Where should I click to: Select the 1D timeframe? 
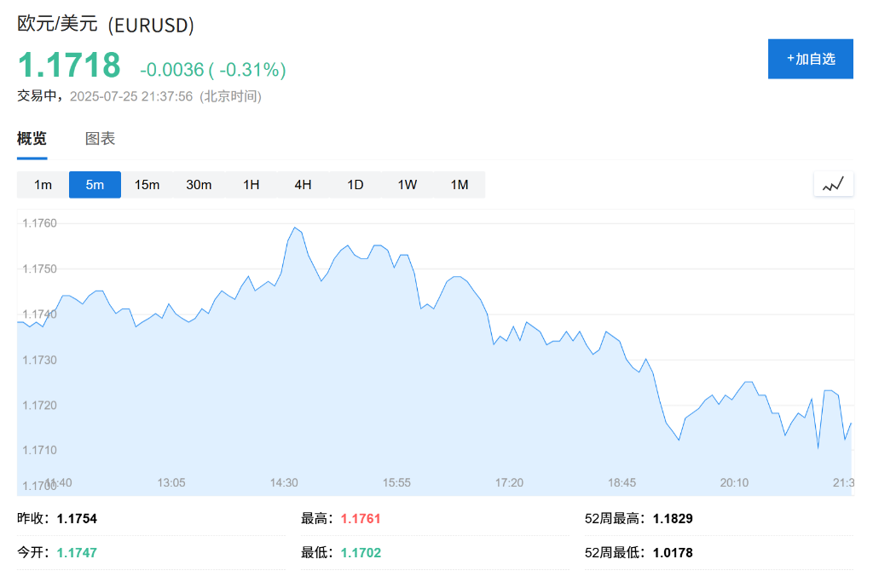[x=355, y=184]
